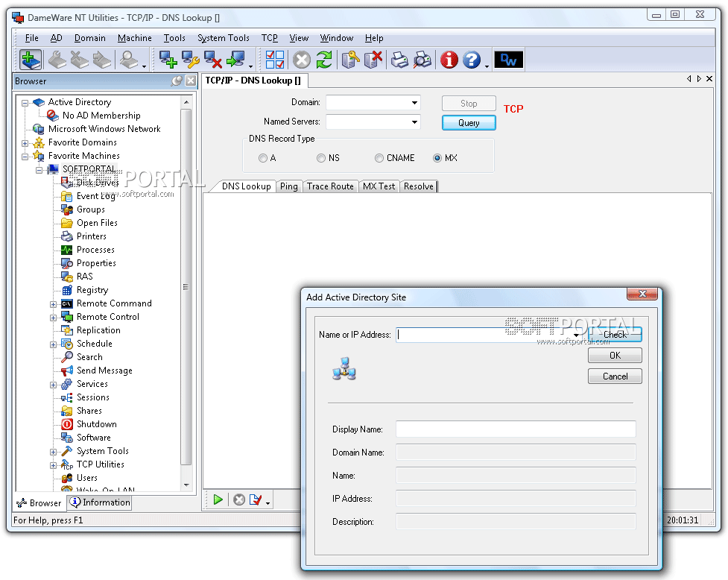Click the green refresh arrows toolbar icon
Screen dimensions: 728x580
[x=324, y=60]
